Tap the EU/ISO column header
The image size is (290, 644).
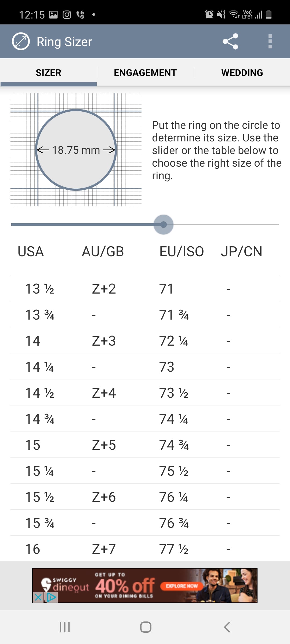[182, 252]
